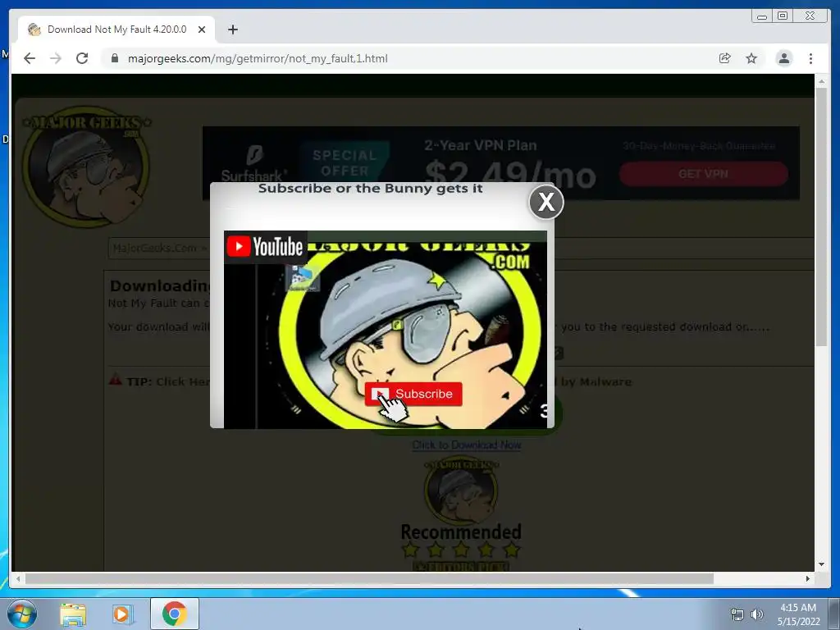This screenshot has width=840, height=630.
Task: Click the Get VPN banner button
Action: click(703, 174)
